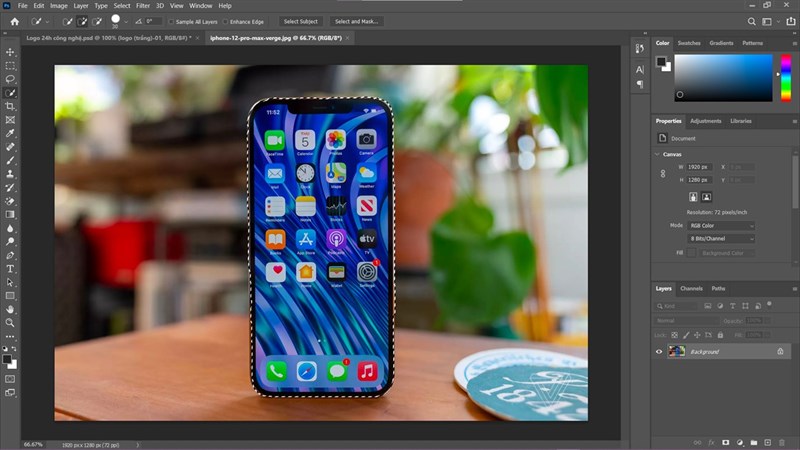Hide the Background layer via eye icon
The height and width of the screenshot is (450, 800).
(659, 352)
